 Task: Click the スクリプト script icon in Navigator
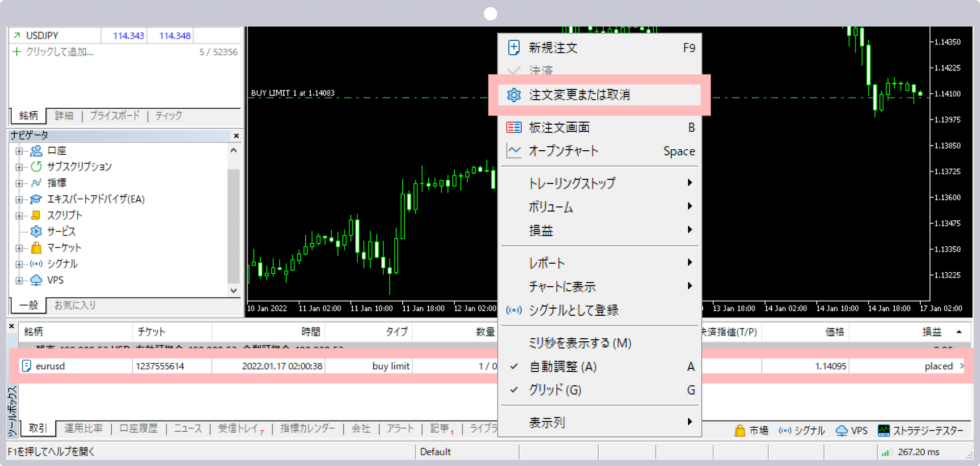pos(36,215)
